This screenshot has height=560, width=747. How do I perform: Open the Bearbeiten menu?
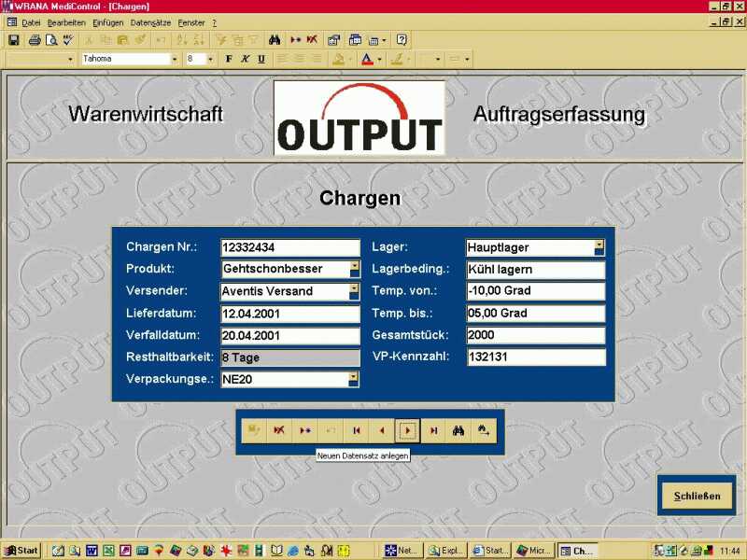[66, 22]
